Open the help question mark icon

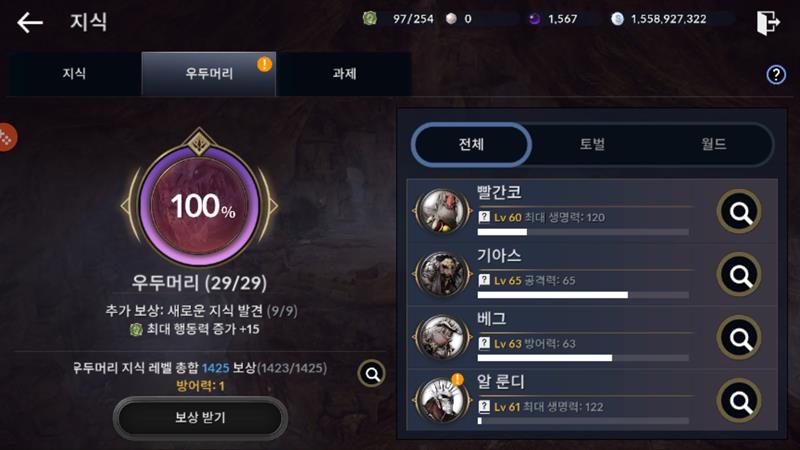(776, 75)
